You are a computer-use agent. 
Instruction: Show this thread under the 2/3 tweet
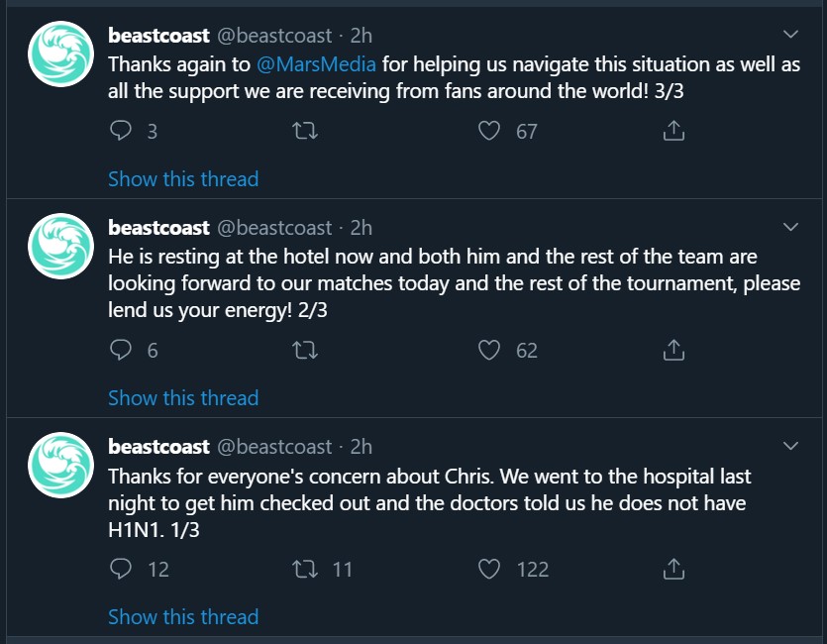183,397
